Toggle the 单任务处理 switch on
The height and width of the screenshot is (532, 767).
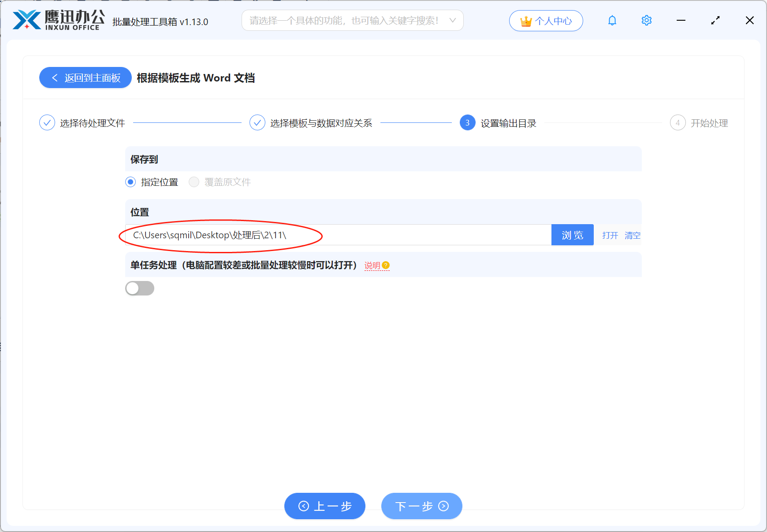click(140, 288)
